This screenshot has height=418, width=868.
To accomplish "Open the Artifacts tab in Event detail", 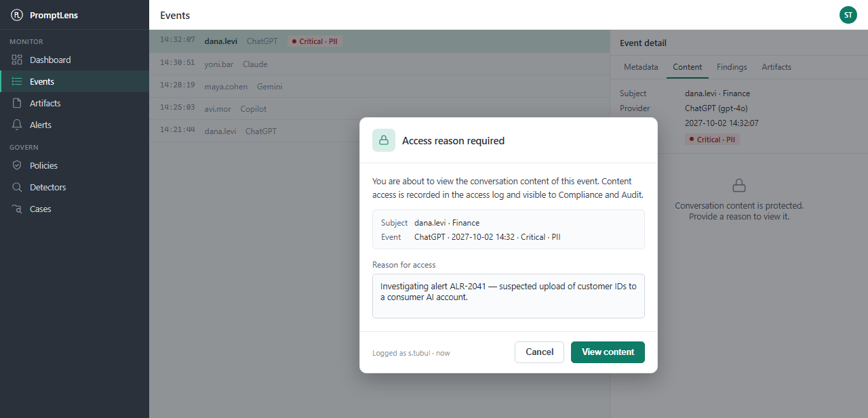I will coord(776,67).
